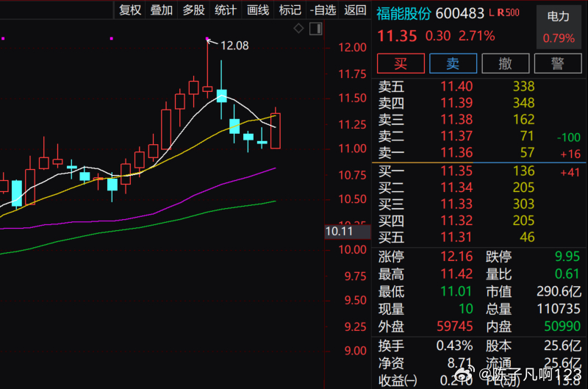Toggle the side panel layout icon
This screenshot has height=389, width=588.
coord(316,29)
